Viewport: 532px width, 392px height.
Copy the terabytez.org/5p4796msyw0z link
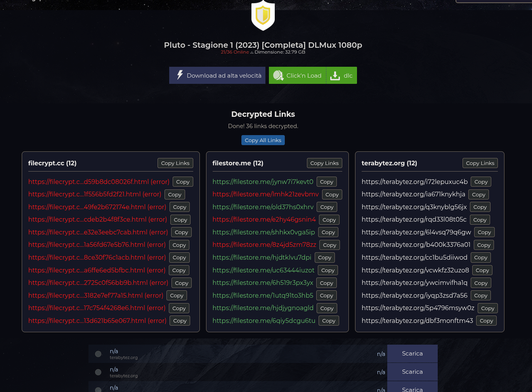click(x=488, y=308)
